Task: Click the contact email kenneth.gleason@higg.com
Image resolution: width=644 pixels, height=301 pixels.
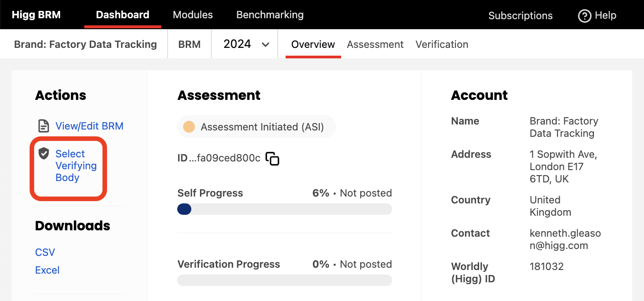Action: pos(565,239)
